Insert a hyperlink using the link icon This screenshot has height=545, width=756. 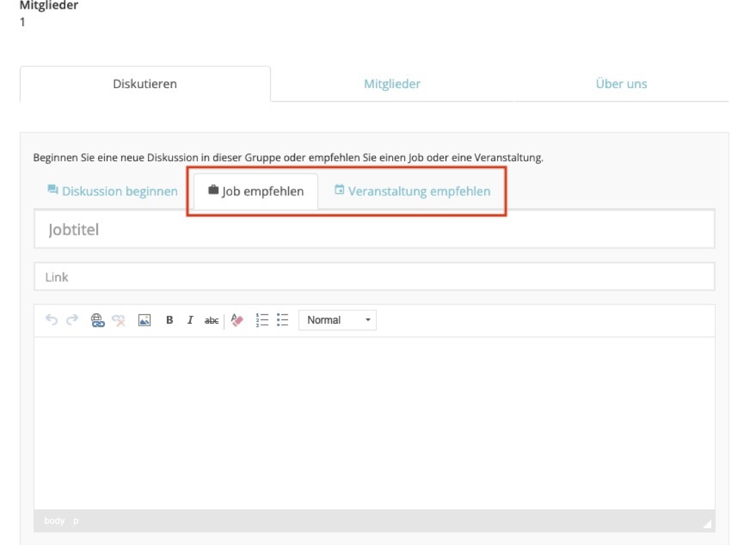(x=98, y=321)
